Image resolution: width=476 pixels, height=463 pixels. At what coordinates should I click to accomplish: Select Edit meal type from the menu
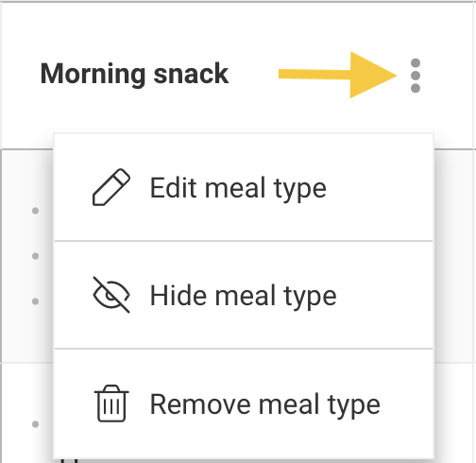tap(244, 188)
